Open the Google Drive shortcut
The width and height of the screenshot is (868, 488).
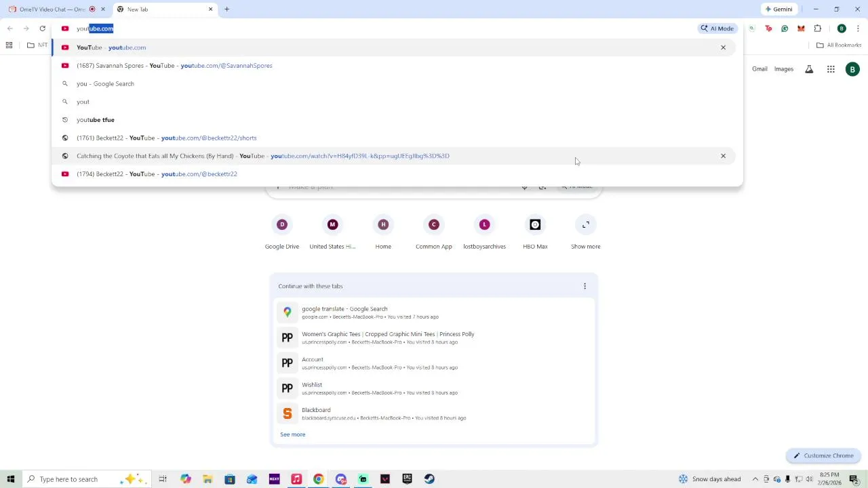(282, 232)
